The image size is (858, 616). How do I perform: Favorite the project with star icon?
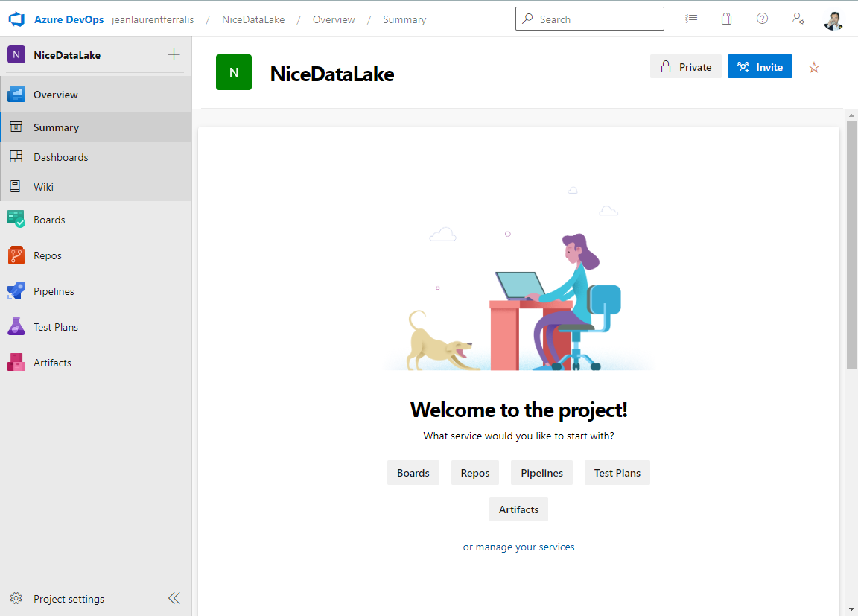coord(813,67)
